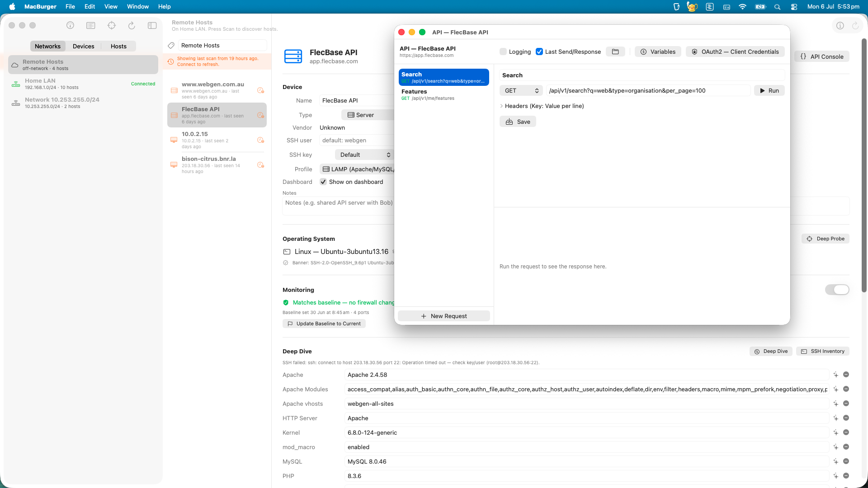Switch to the Networks tab
The image size is (868, 488).
click(x=47, y=46)
